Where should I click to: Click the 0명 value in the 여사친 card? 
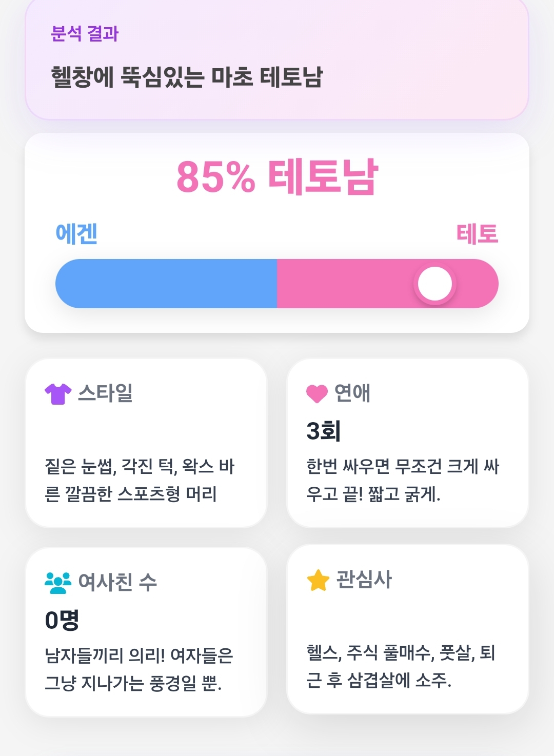coord(62,620)
